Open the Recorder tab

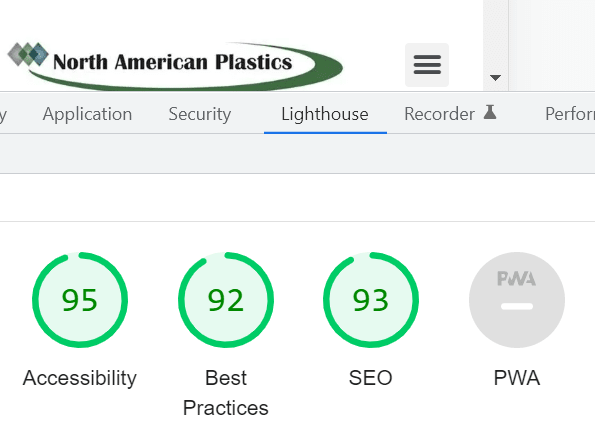(450, 114)
